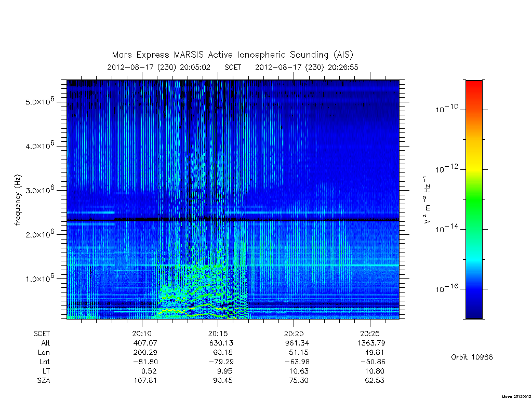This screenshot has height=399, width=532.
Task: Click the 20:25 SCET time label
Action: 370,334
